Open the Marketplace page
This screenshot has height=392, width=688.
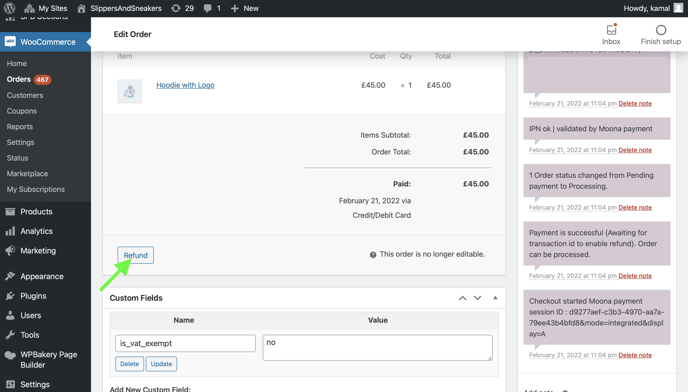27,174
